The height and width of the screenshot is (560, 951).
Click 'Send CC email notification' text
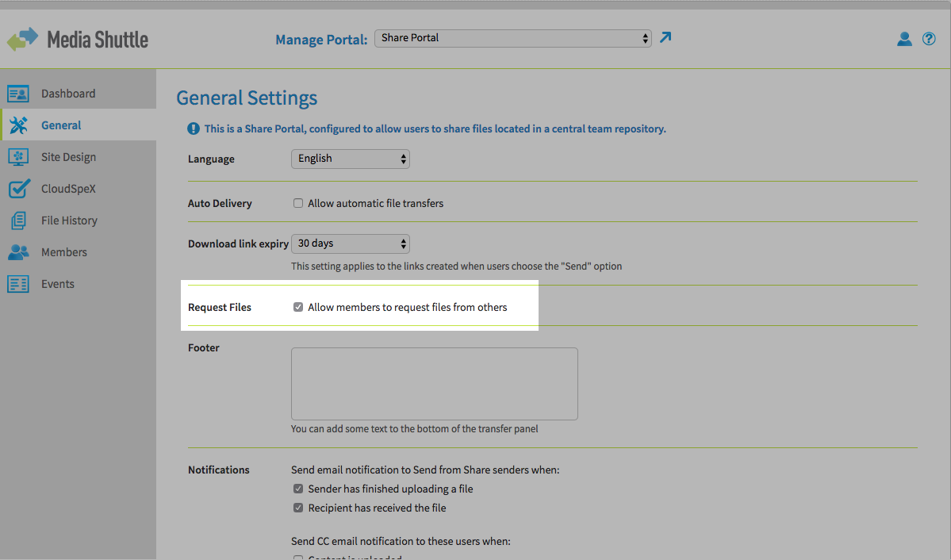pyautogui.click(x=401, y=541)
